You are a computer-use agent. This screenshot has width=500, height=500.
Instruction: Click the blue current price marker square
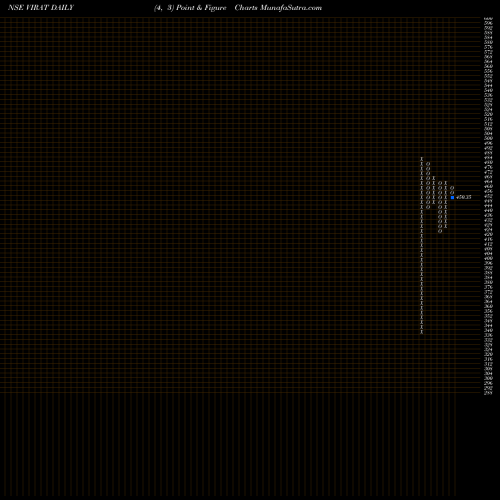point(452,197)
